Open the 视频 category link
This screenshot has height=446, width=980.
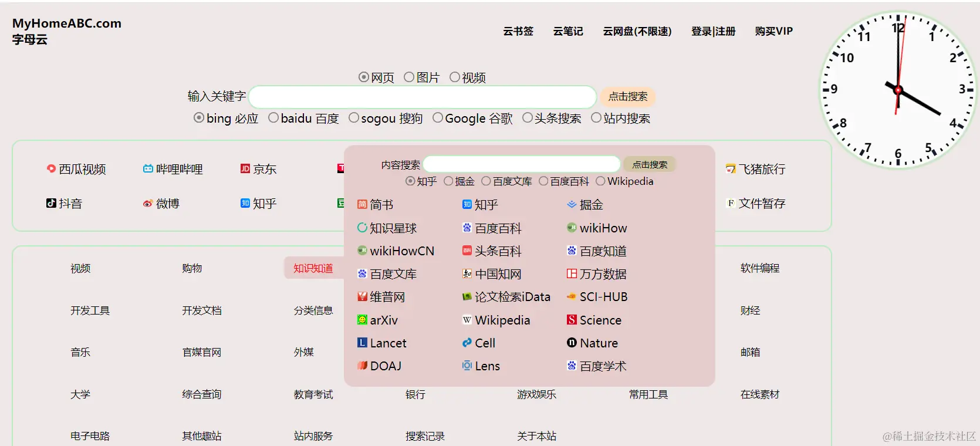pos(80,268)
